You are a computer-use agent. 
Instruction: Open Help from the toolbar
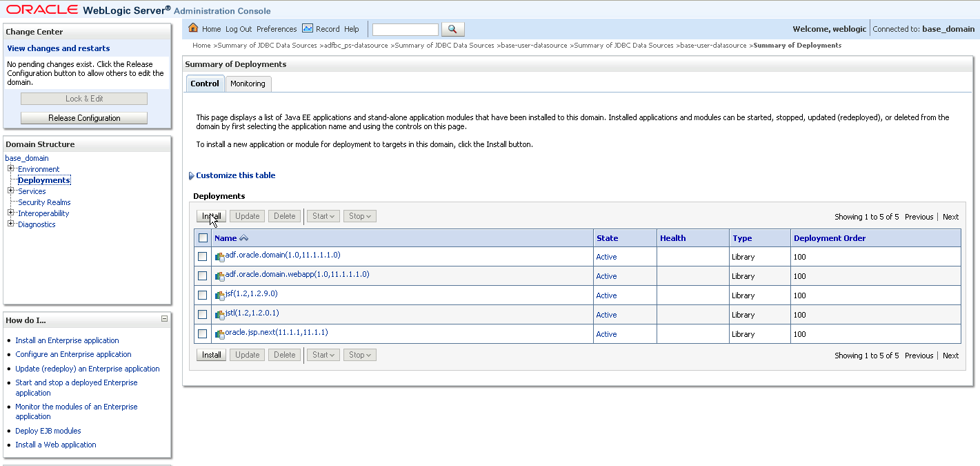pos(352,29)
